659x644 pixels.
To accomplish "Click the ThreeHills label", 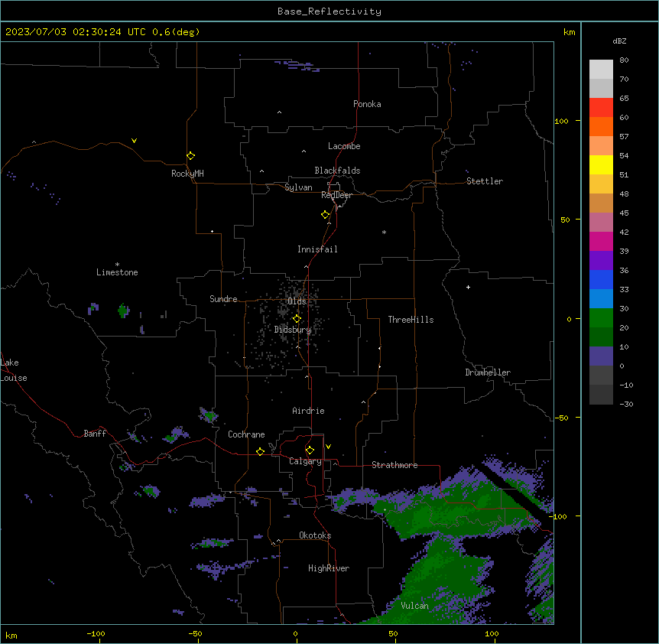I will pyautogui.click(x=411, y=320).
